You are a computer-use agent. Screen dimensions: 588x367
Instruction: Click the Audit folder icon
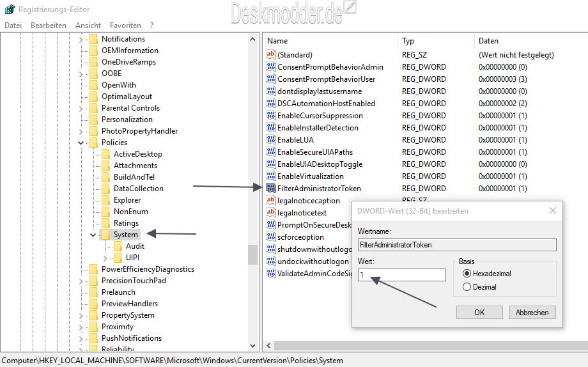118,246
